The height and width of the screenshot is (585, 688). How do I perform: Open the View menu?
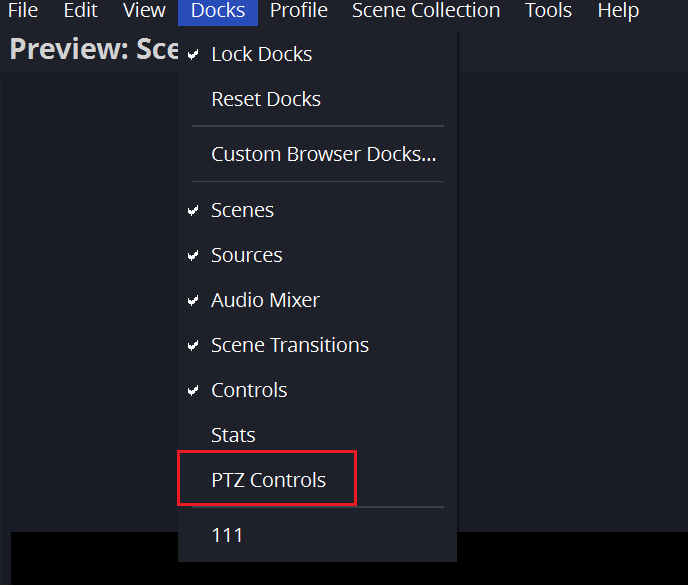coord(144,11)
